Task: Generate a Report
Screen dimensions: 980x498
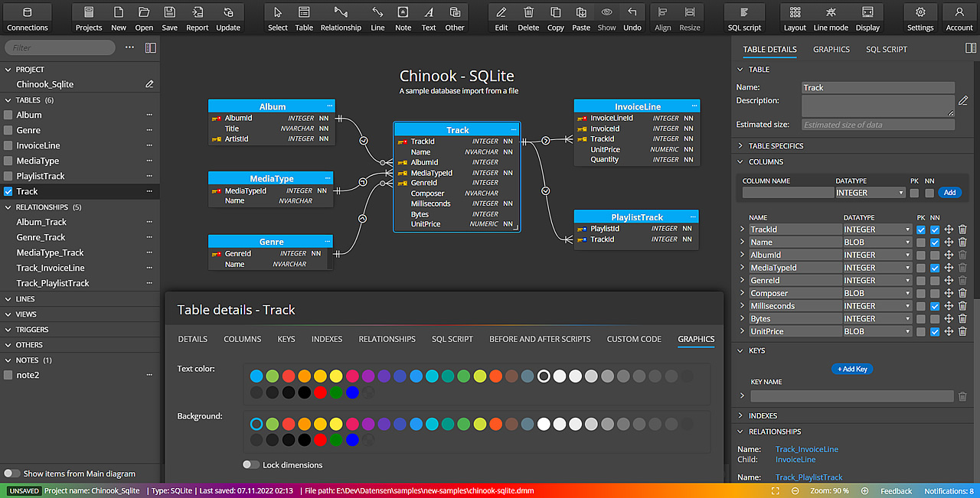Action: click(x=198, y=18)
